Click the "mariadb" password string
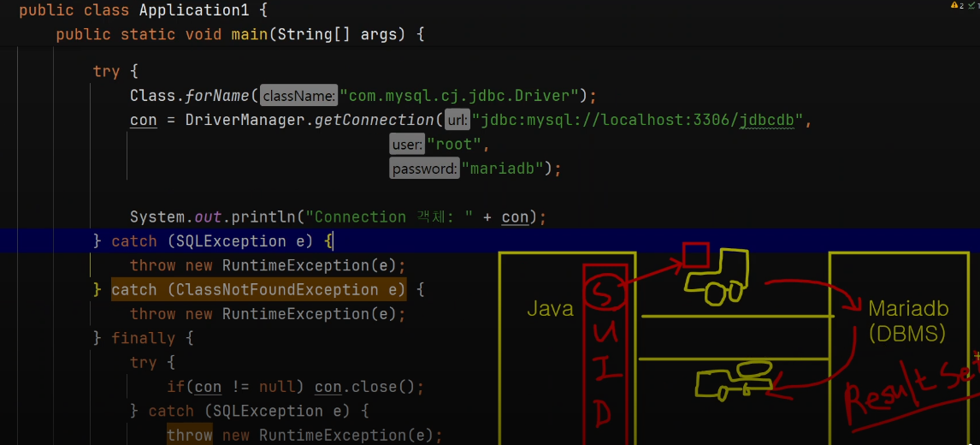 502,169
